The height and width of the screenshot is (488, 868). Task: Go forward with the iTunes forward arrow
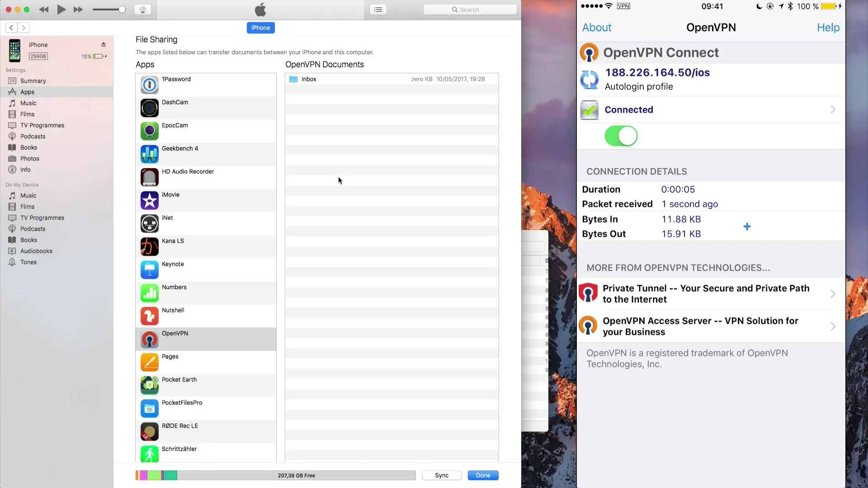coord(24,28)
